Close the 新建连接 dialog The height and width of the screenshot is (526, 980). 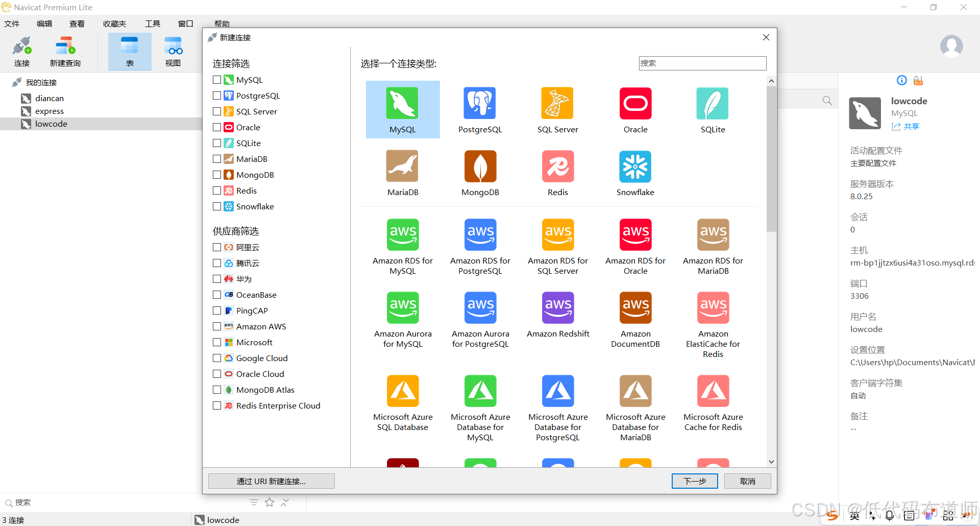click(x=766, y=37)
